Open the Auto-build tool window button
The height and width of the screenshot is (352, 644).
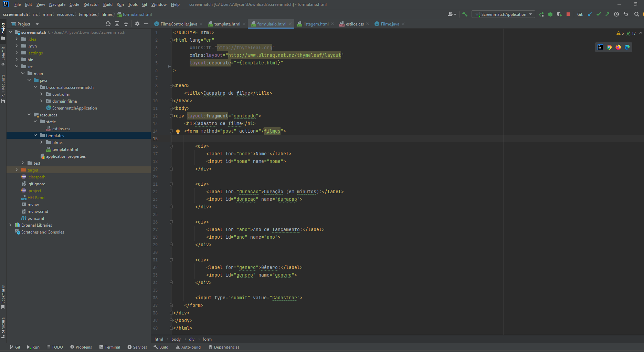(x=188, y=347)
